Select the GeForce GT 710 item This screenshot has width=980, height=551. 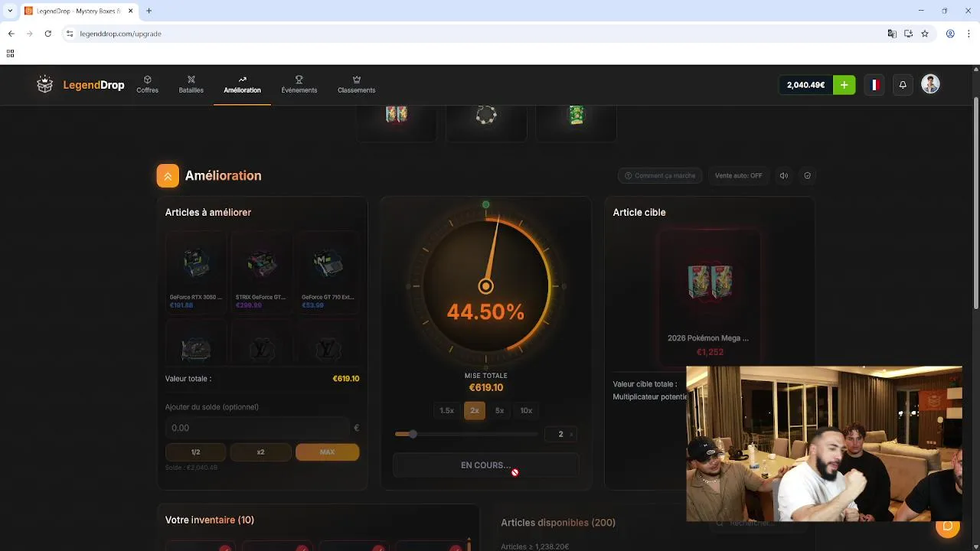327,274
